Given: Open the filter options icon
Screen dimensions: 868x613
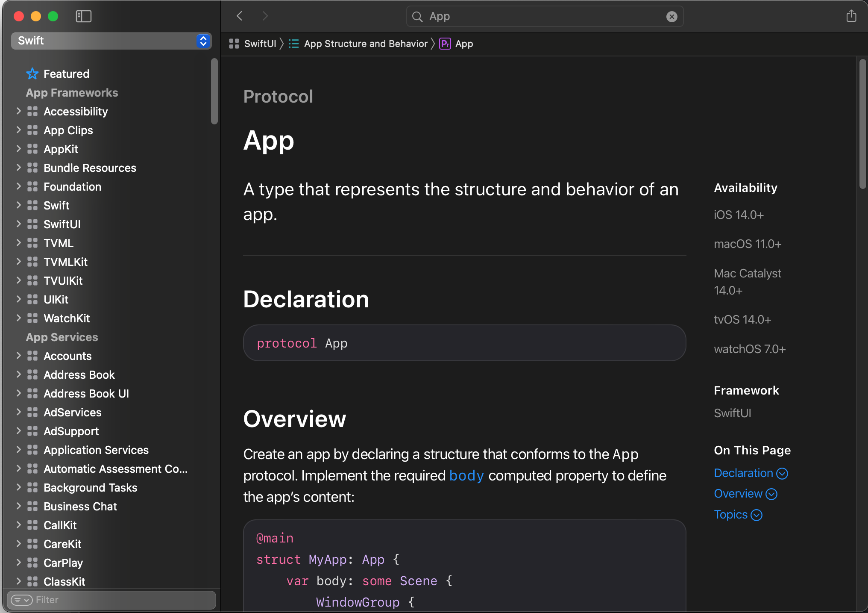Looking at the screenshot, I should tap(21, 600).
